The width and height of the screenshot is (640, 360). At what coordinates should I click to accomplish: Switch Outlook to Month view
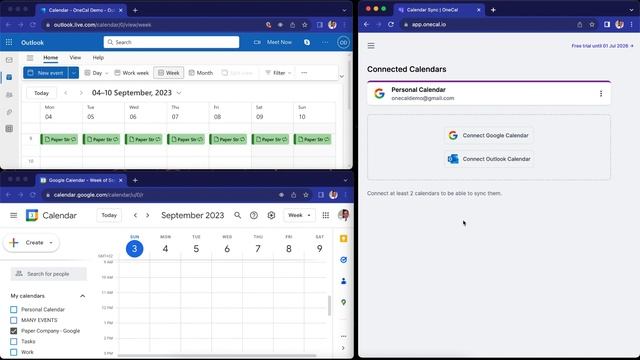(x=201, y=73)
